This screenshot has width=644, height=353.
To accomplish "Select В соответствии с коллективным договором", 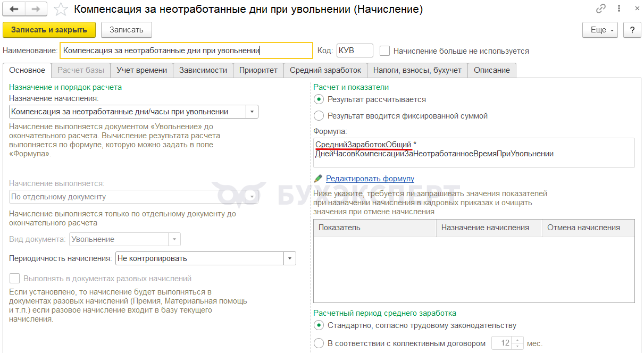I will 319,343.
